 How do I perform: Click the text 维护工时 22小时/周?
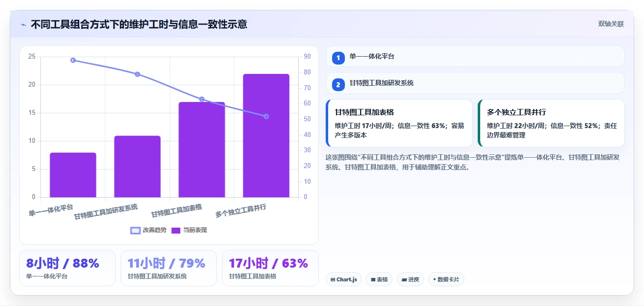click(x=517, y=126)
